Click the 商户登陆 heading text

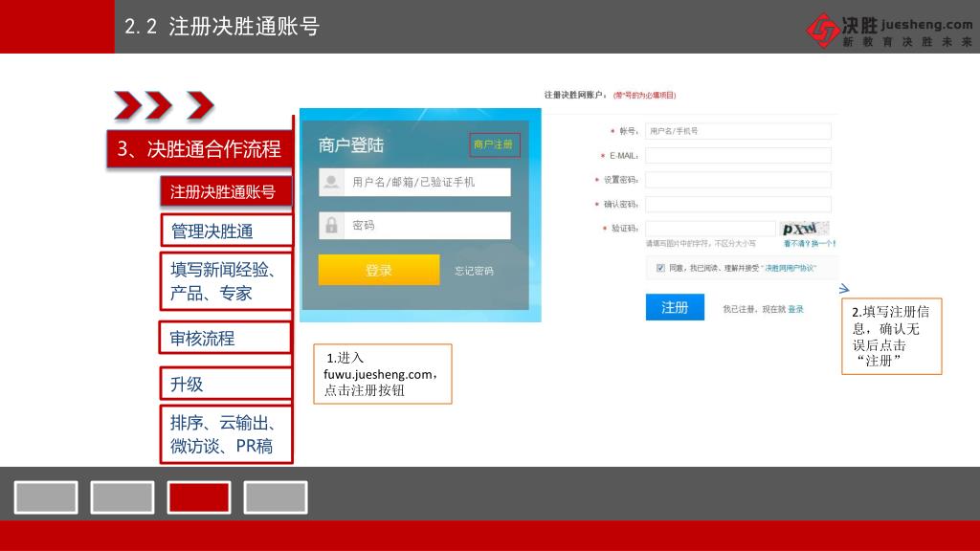pos(350,145)
